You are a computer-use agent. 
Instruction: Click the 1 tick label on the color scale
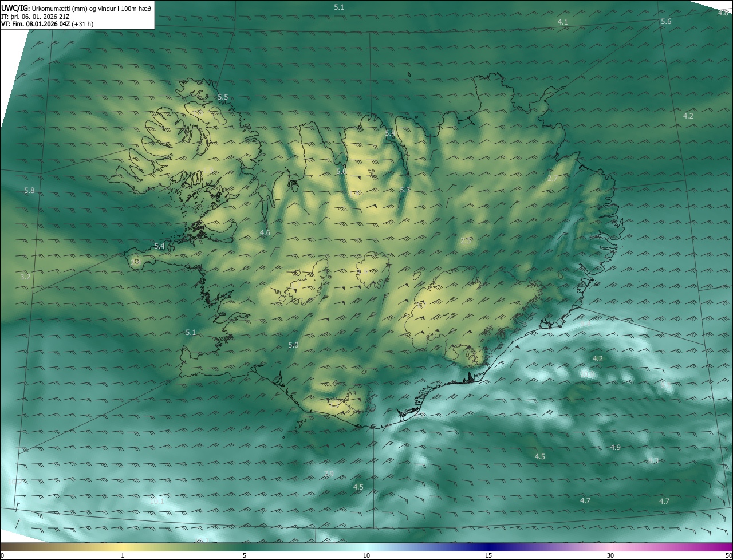tap(123, 555)
